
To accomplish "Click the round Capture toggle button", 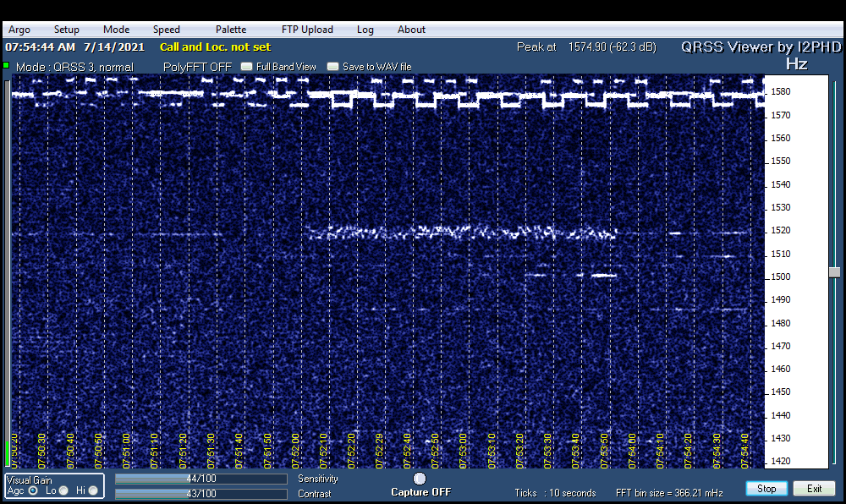I will 420,479.
